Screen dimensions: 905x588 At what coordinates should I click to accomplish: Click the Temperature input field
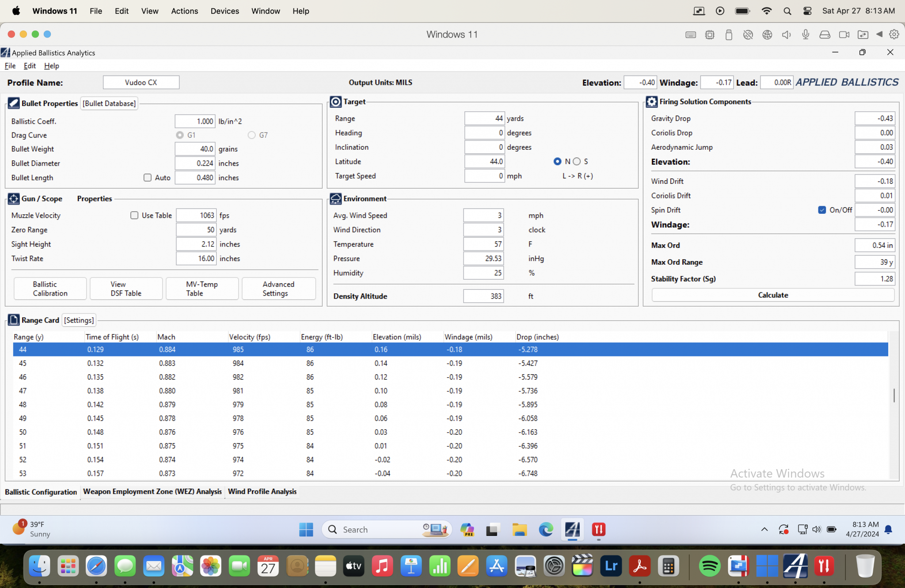click(x=483, y=244)
